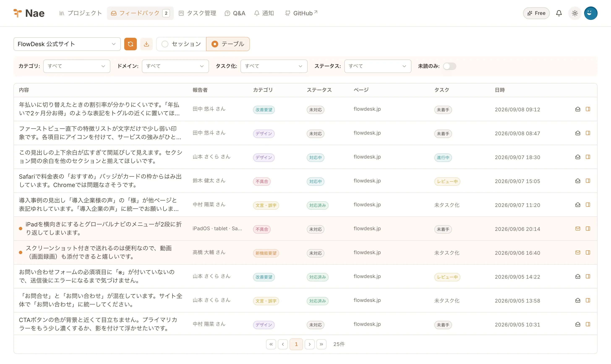
Task: Open side panel icon for 09/08 08:47 row
Action: 588,133
